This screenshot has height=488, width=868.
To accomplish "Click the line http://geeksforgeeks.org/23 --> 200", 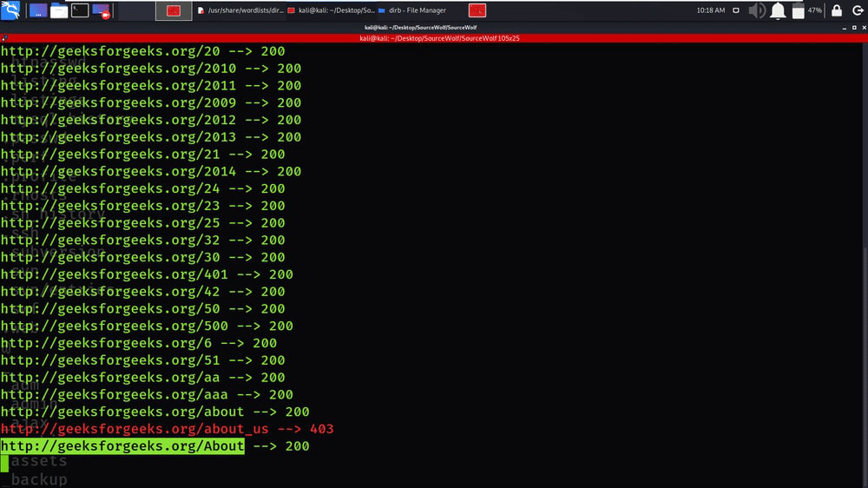I will click(143, 206).
